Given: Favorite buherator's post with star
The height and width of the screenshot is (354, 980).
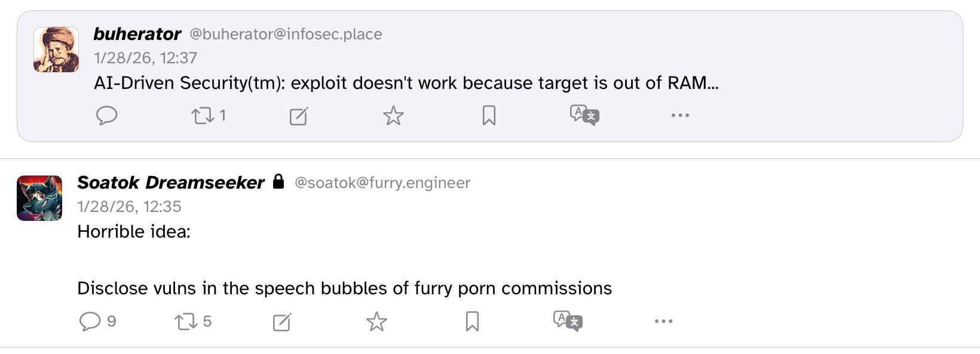Looking at the screenshot, I should click(x=393, y=115).
